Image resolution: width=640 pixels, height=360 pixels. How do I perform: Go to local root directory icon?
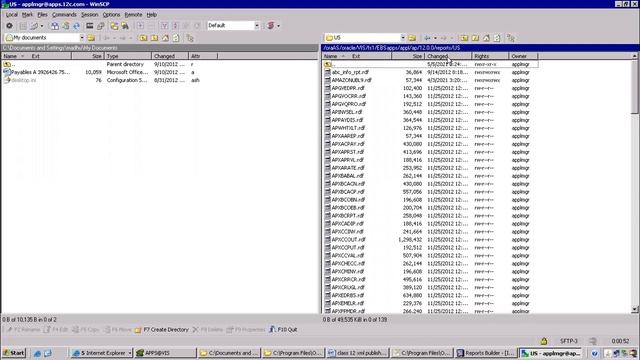(x=154, y=38)
